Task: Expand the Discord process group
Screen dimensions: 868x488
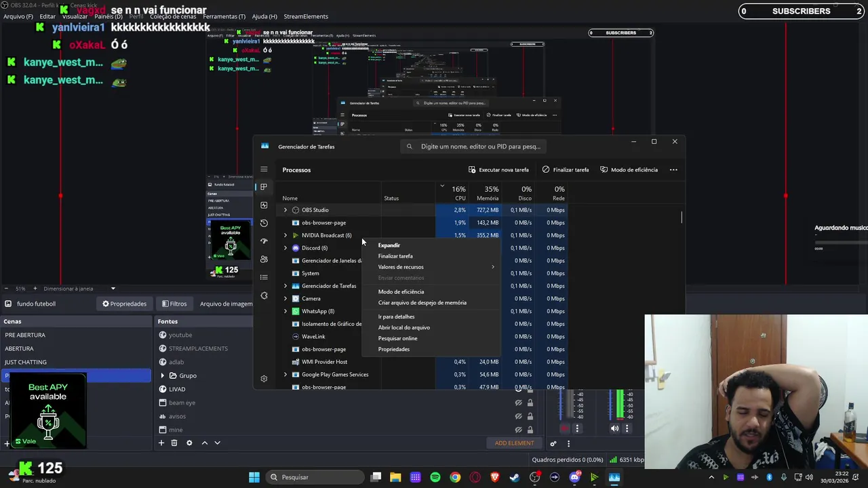Action: (285, 248)
